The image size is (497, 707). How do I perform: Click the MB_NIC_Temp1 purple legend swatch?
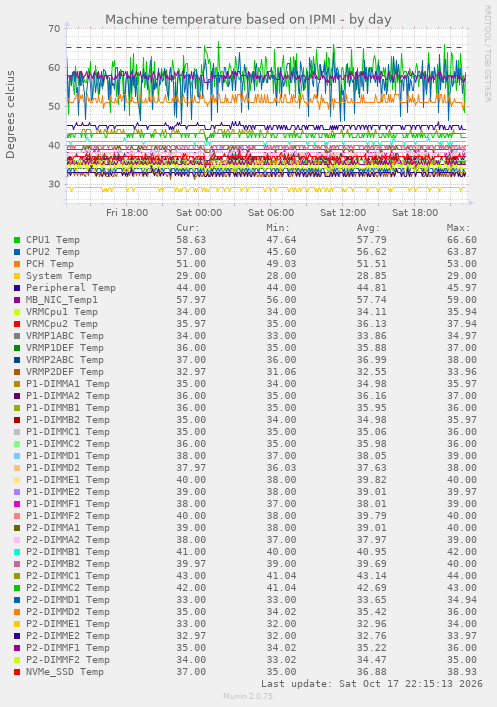click(17, 300)
